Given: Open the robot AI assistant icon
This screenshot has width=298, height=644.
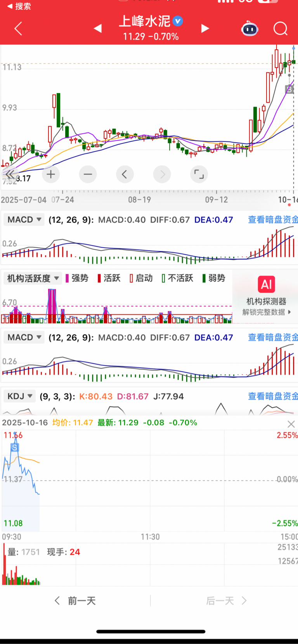Looking at the screenshot, I should pos(249,29).
